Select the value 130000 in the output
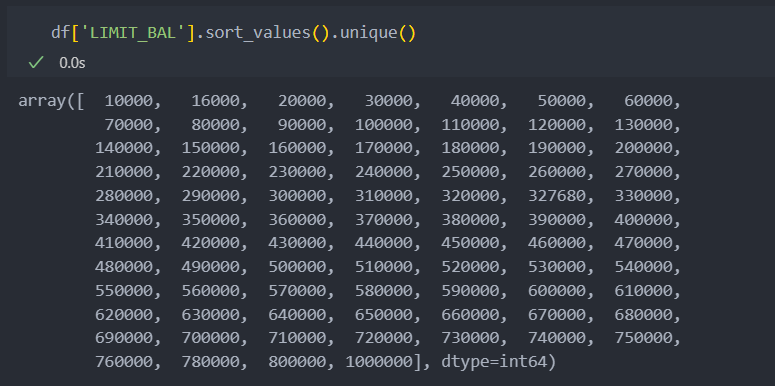The height and width of the screenshot is (386, 775). click(x=644, y=125)
